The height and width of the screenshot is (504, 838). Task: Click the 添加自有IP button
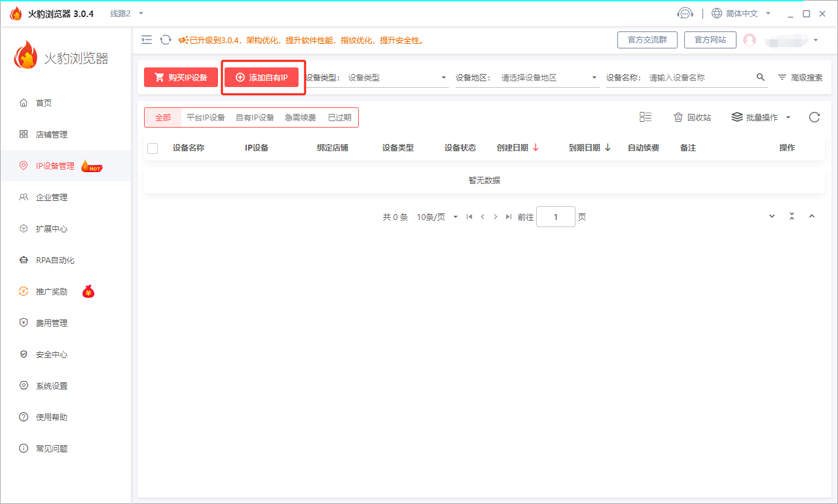(x=263, y=77)
